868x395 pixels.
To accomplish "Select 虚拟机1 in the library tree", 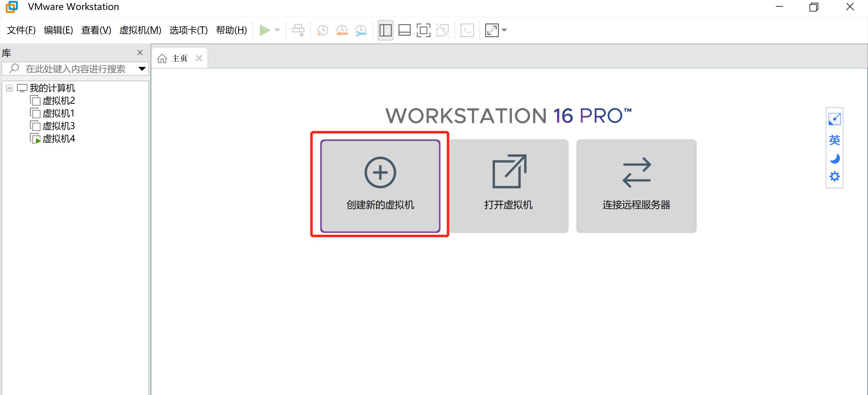I will click(x=52, y=113).
